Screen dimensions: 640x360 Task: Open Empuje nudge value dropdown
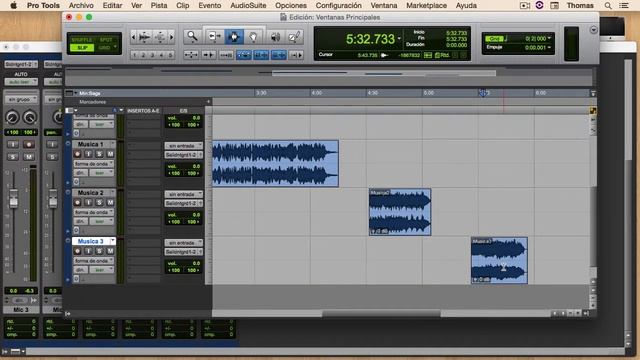(x=549, y=48)
